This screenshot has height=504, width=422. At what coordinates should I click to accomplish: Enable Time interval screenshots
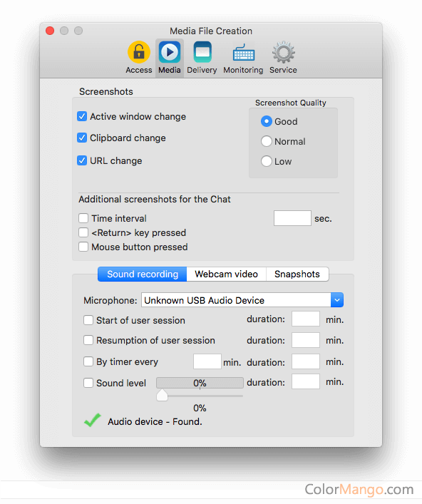click(x=83, y=218)
